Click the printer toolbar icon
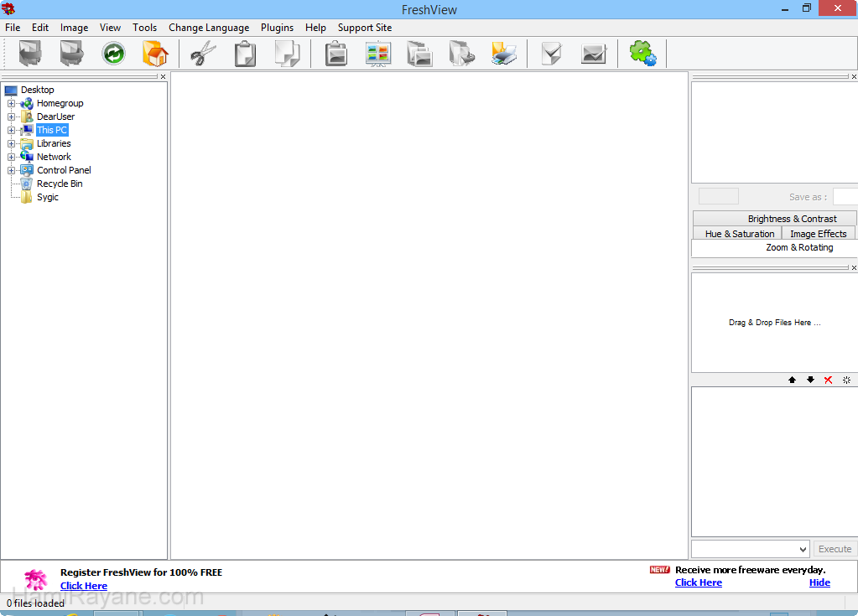This screenshot has width=858, height=616. 504,54
